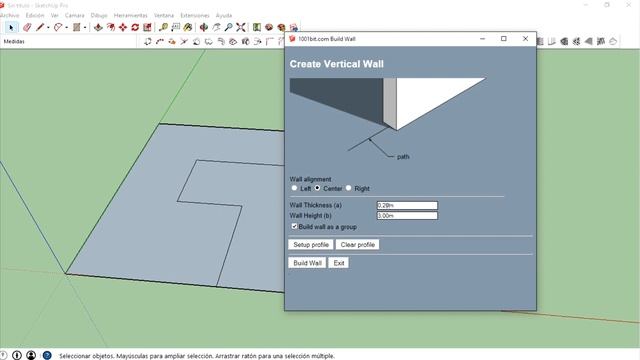The height and width of the screenshot is (360, 640).
Task: Pick the Tape Measure tool
Action: [x=163, y=27]
